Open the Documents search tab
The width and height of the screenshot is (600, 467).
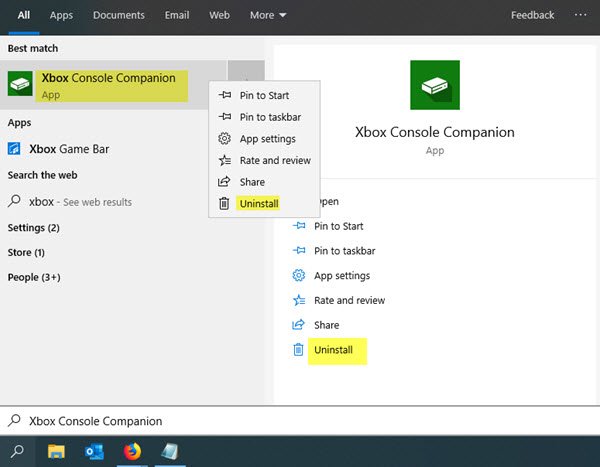coord(119,15)
